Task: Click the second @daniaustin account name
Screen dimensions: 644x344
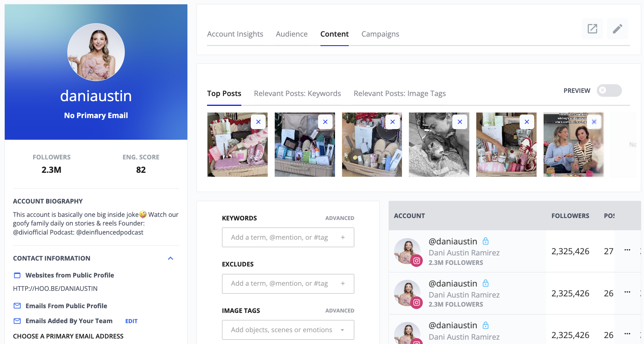Action: coord(453,283)
